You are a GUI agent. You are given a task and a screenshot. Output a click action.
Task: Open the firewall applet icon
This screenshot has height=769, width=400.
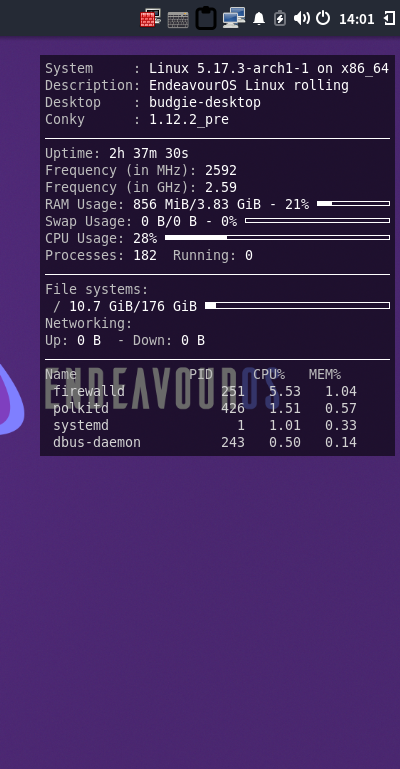[150, 19]
